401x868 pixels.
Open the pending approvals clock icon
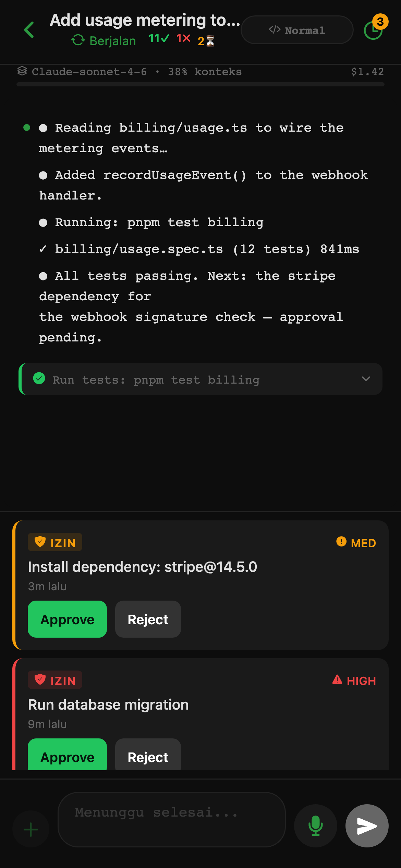373,30
